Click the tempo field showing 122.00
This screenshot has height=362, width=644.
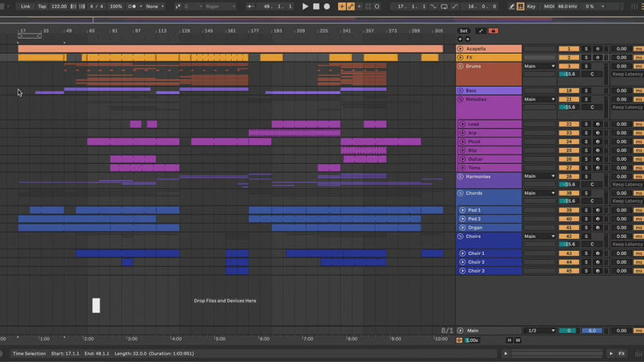coord(59,6)
